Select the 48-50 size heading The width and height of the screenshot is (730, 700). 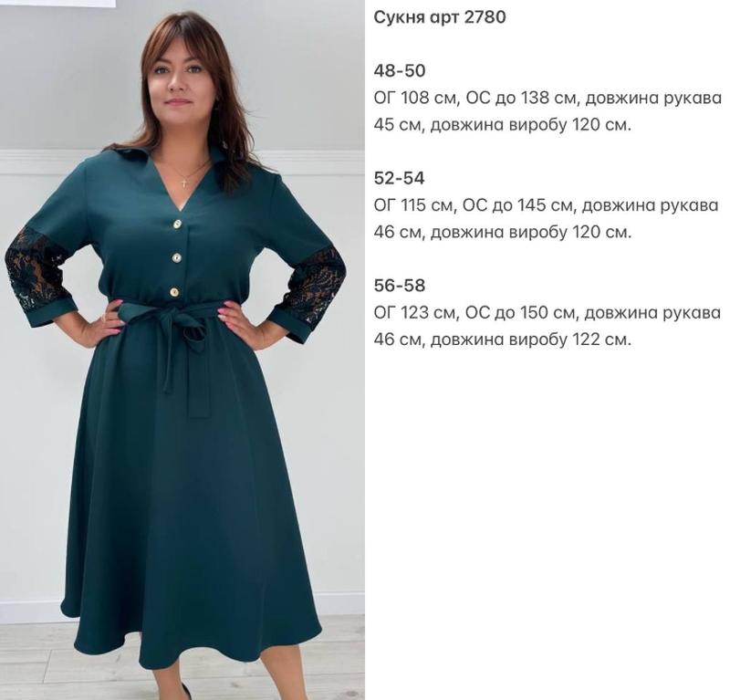(x=400, y=71)
